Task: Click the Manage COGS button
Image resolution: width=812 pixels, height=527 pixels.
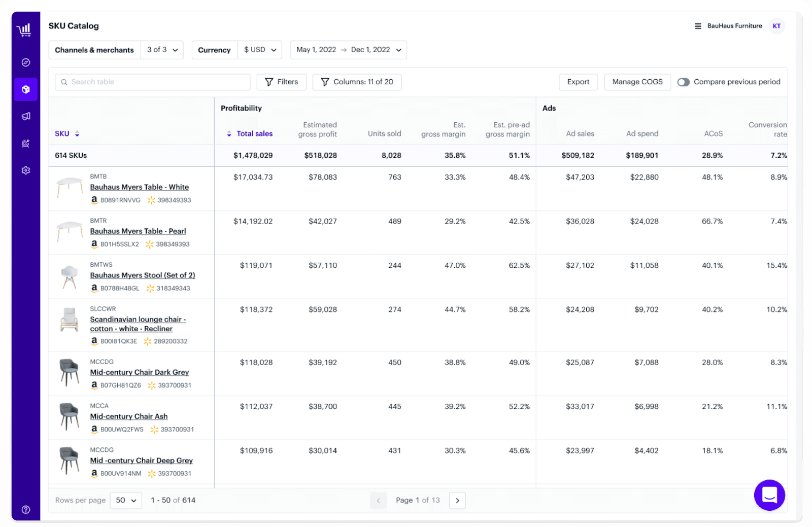Action: pos(637,82)
